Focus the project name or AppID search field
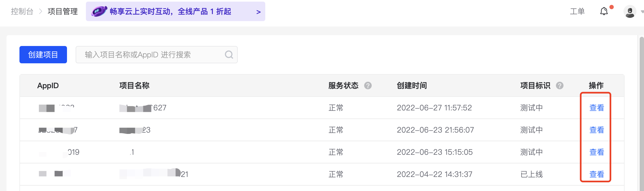The width and height of the screenshot is (644, 191). click(151, 55)
